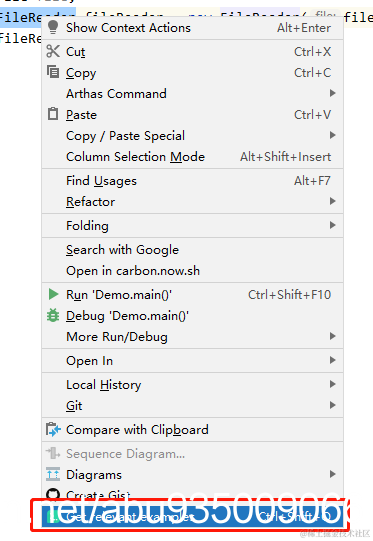This screenshot has width=373, height=541.
Task: Click the GitHub Create Gist icon
Action: [x=53, y=494]
